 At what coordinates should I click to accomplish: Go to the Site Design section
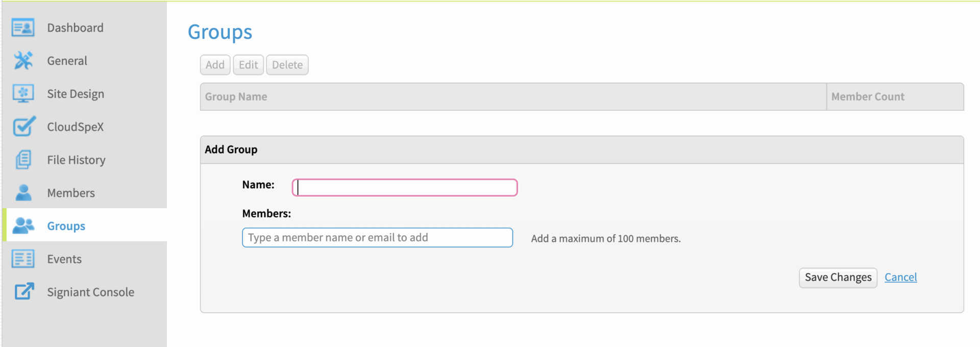click(76, 94)
